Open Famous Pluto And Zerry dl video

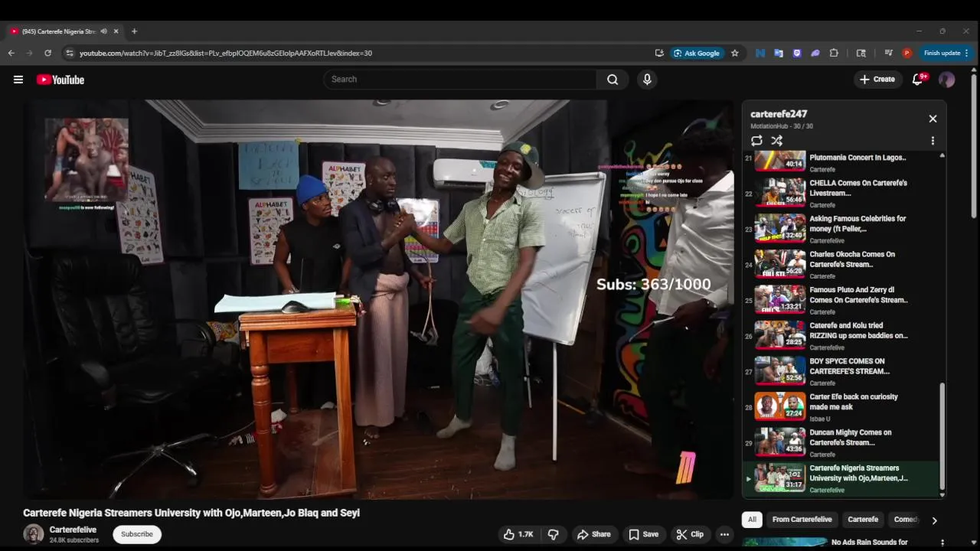point(842,301)
